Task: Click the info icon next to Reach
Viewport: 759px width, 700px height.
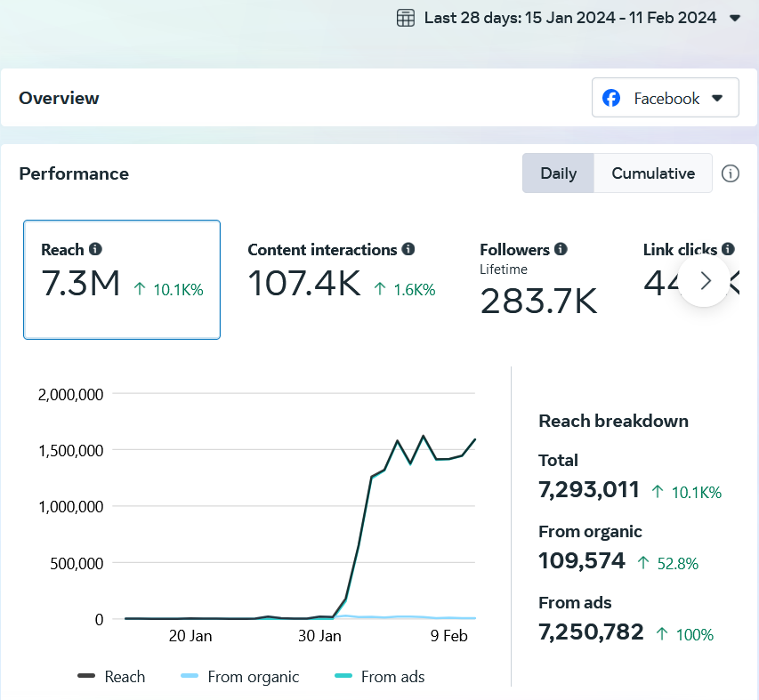Action: (95, 250)
